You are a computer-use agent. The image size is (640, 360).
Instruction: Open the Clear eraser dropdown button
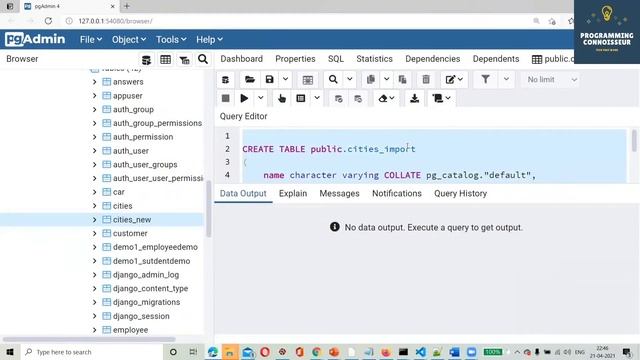coord(386,98)
